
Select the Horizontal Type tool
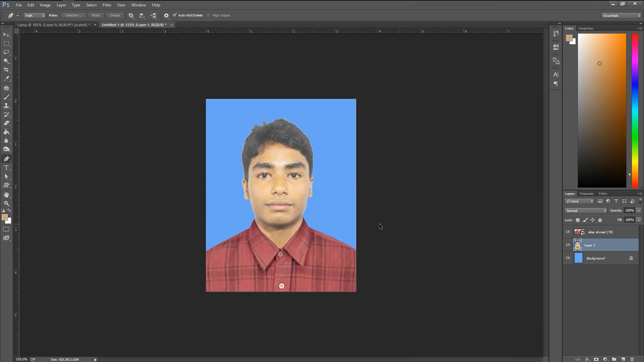pos(6,168)
